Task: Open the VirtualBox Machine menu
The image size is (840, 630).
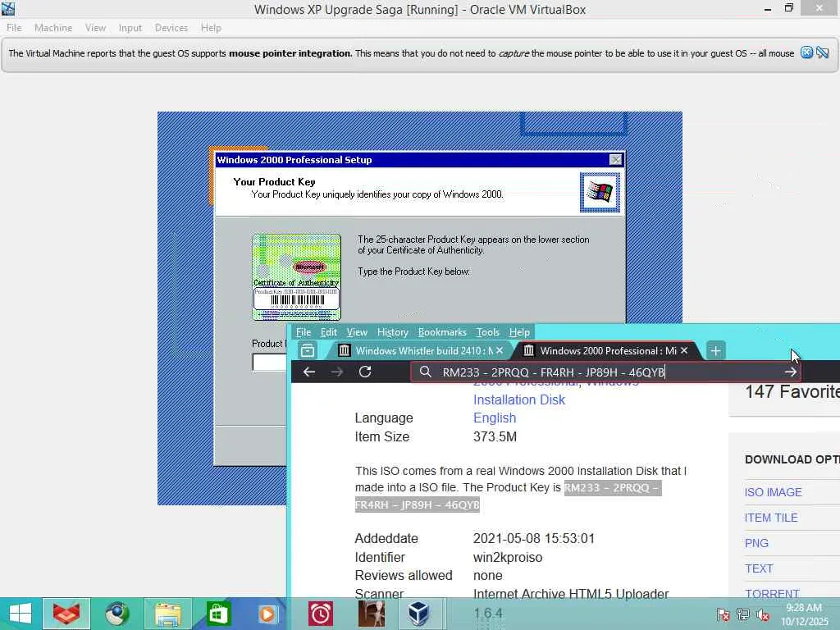Action: [x=53, y=28]
